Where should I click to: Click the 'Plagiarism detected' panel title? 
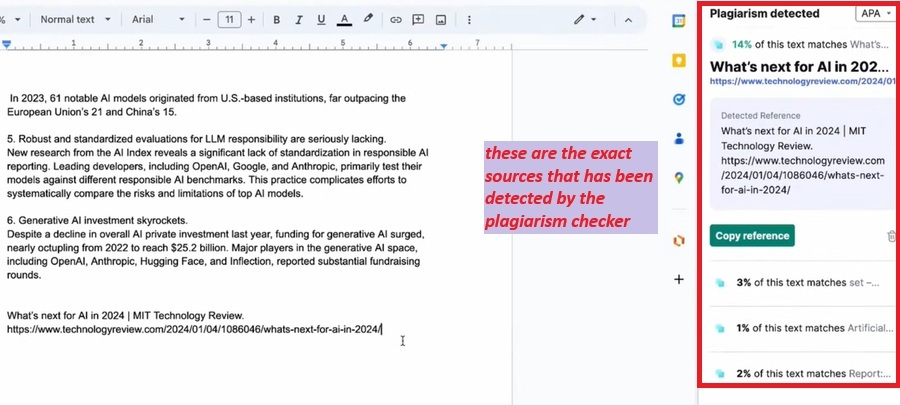tap(764, 13)
